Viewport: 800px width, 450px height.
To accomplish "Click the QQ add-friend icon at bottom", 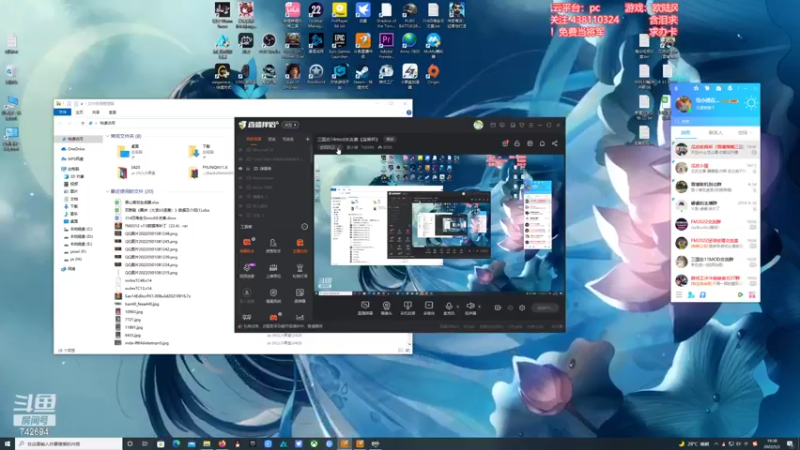I will (690, 295).
